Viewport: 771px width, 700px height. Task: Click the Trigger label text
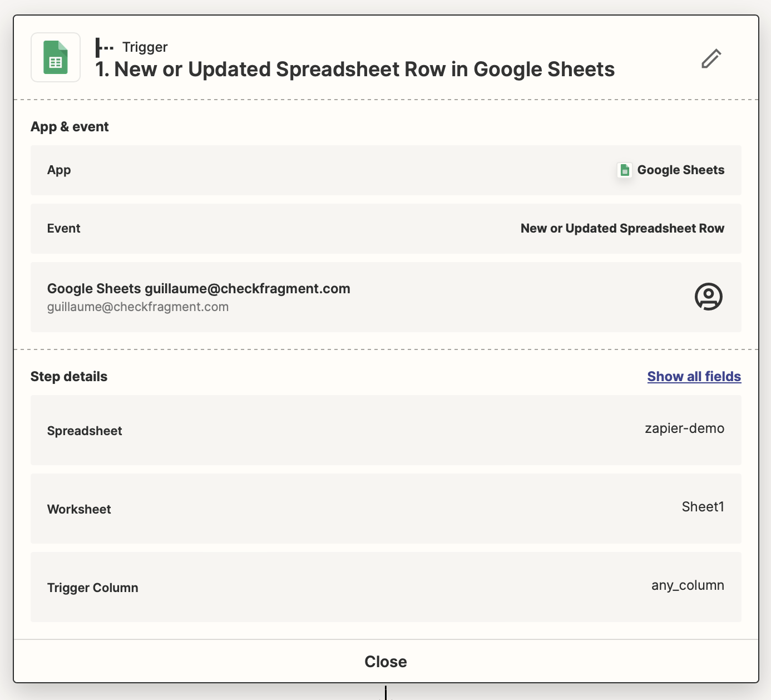click(x=145, y=47)
